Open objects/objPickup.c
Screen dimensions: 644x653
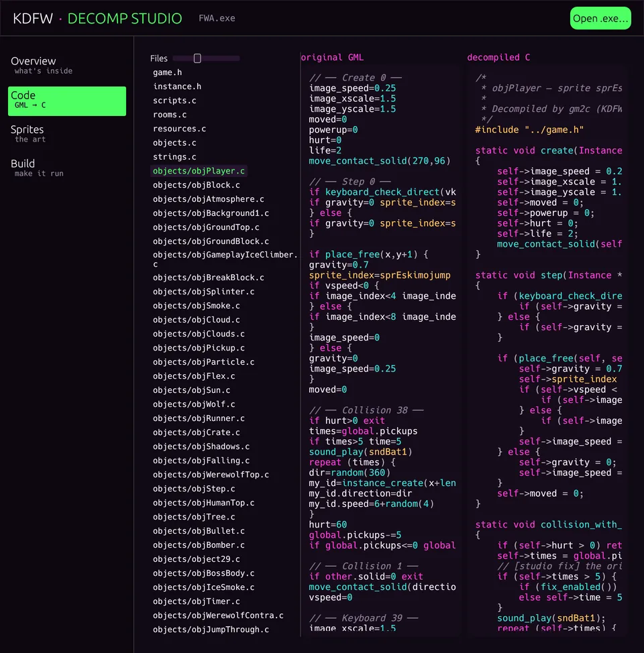pyautogui.click(x=199, y=348)
